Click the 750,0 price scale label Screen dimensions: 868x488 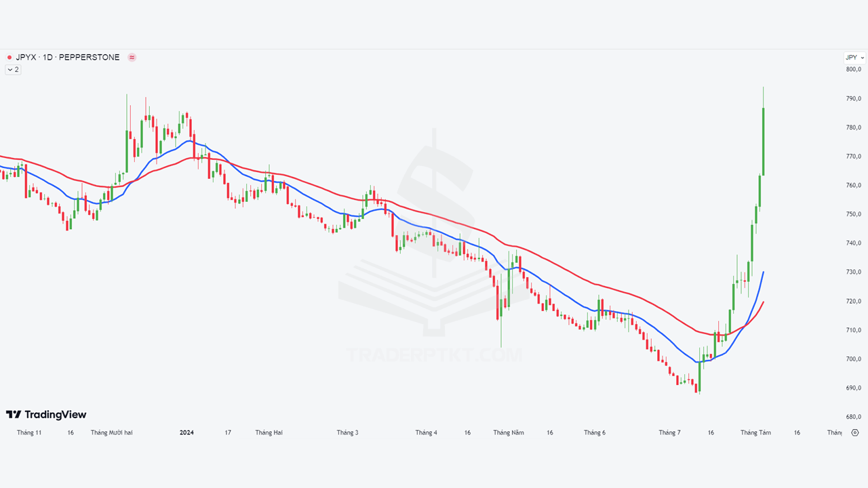point(854,214)
